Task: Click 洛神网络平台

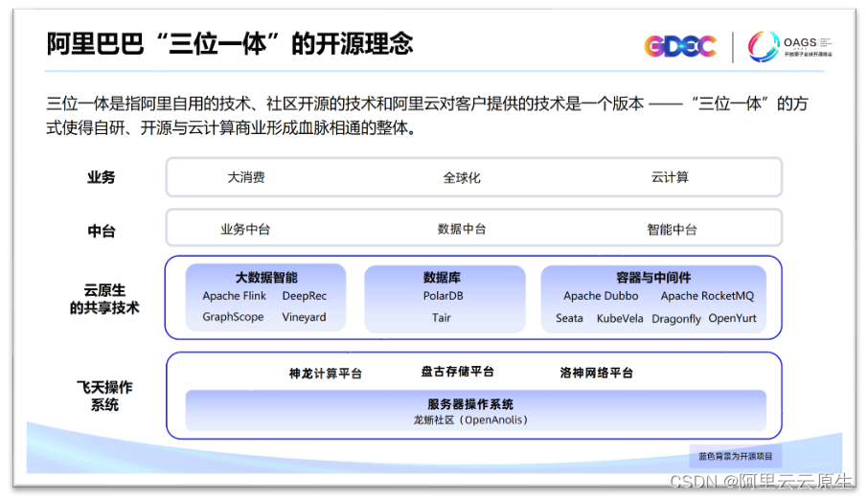Action: pos(596,373)
